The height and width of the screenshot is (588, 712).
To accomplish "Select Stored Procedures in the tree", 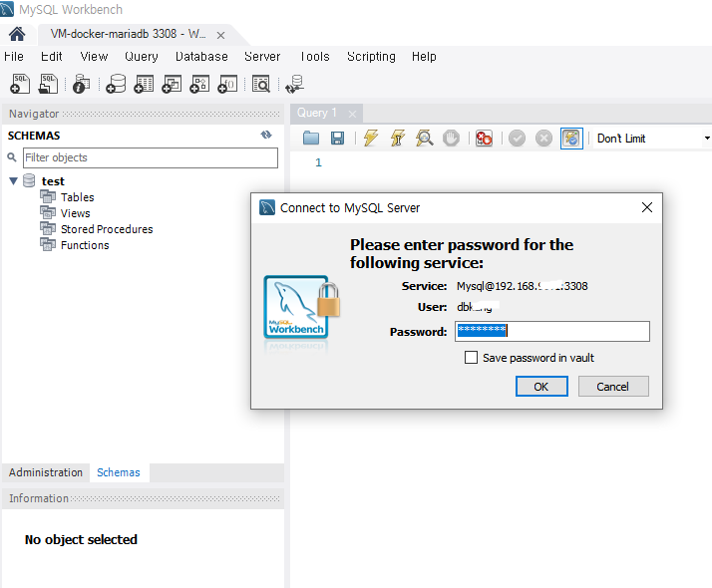I will point(107,229).
